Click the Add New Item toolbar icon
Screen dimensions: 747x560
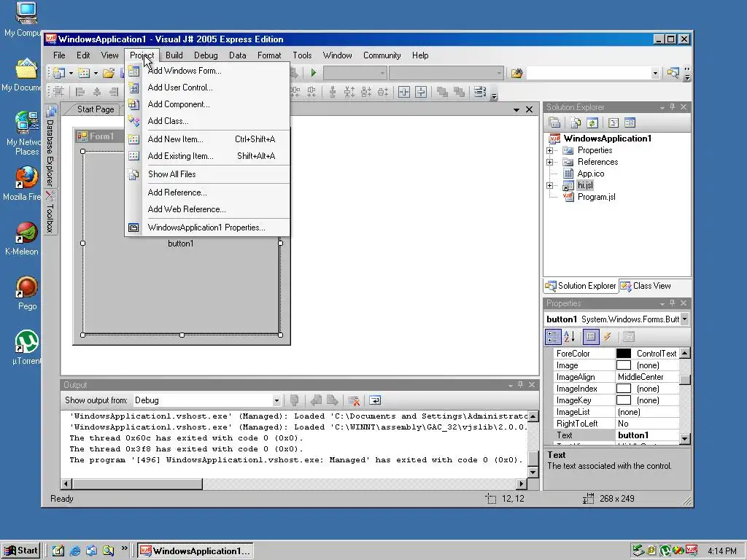(84, 73)
